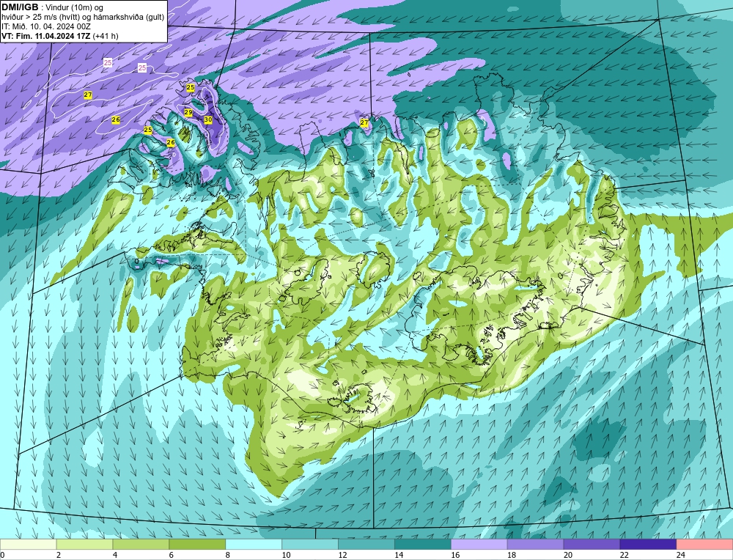Click the legend scale number 8
This screenshot has height=560, width=733.
(228, 555)
